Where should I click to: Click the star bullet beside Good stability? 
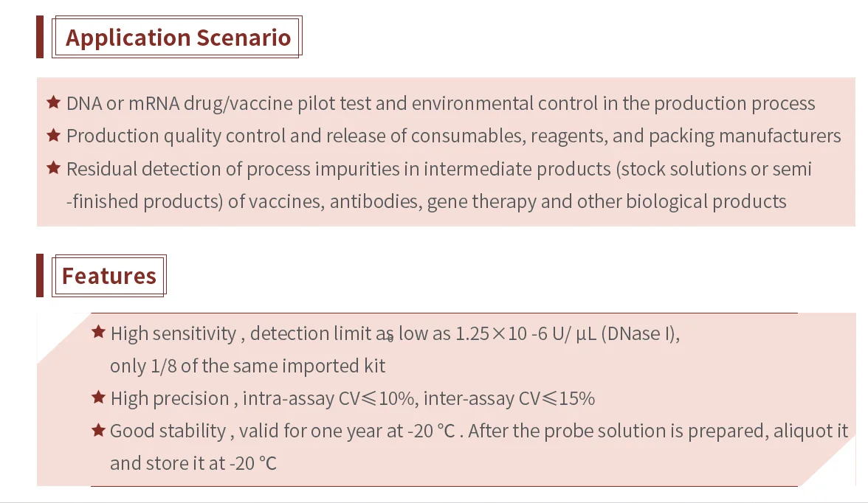coord(98,430)
